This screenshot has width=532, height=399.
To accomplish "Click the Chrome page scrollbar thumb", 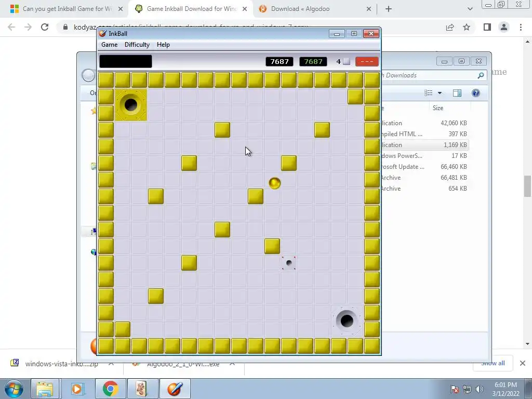I will (527, 186).
